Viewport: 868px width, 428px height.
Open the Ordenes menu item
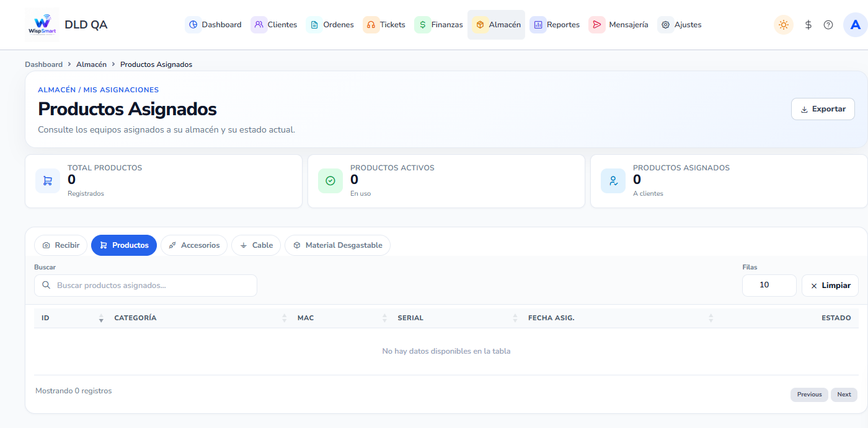coord(330,25)
